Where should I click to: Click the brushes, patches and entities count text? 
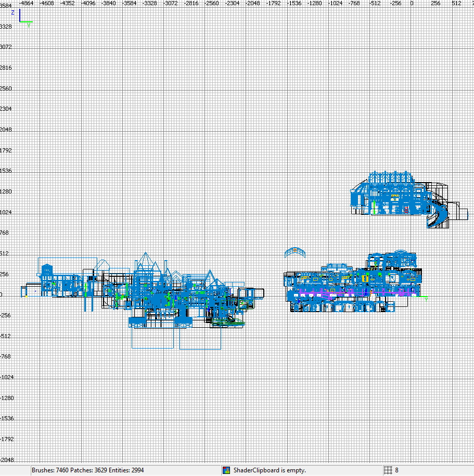click(88, 470)
